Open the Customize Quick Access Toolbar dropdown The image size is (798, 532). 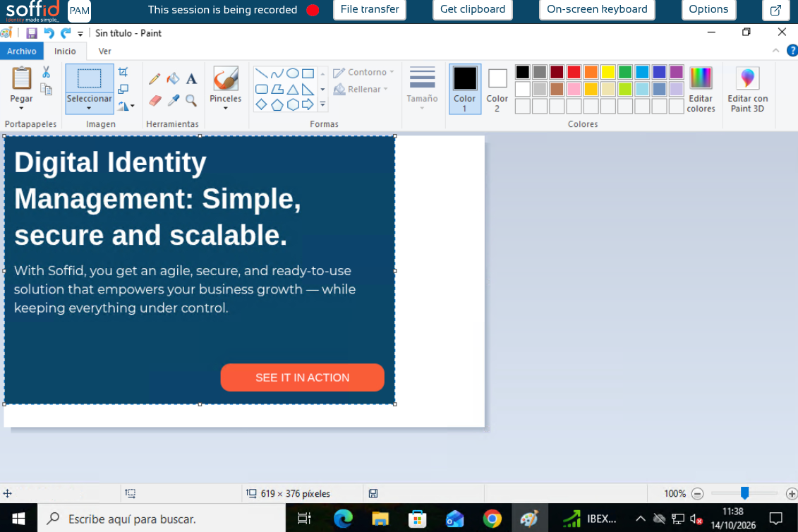80,34
